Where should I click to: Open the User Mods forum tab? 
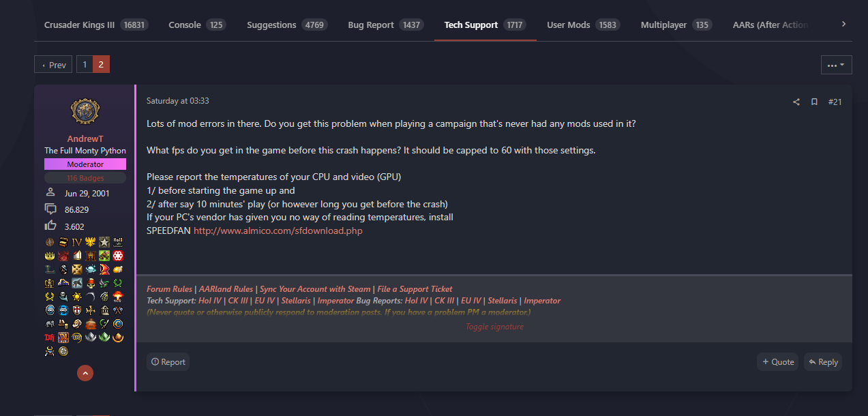(568, 24)
